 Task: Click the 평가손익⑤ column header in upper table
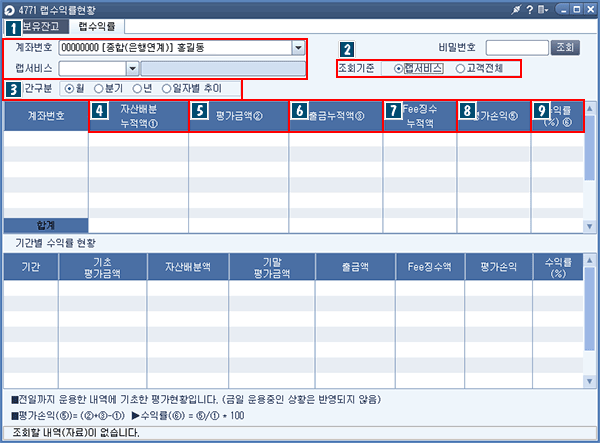tap(494, 116)
